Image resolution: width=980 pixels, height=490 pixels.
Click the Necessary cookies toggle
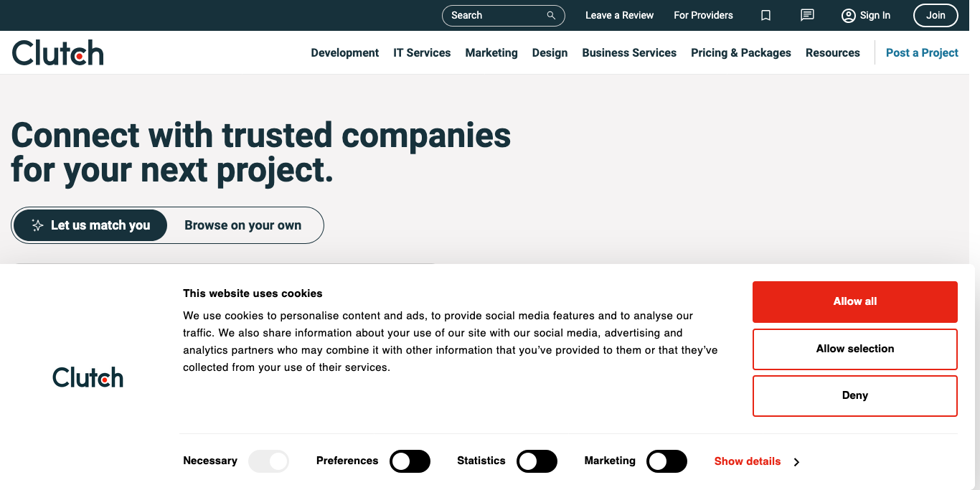[268, 461]
